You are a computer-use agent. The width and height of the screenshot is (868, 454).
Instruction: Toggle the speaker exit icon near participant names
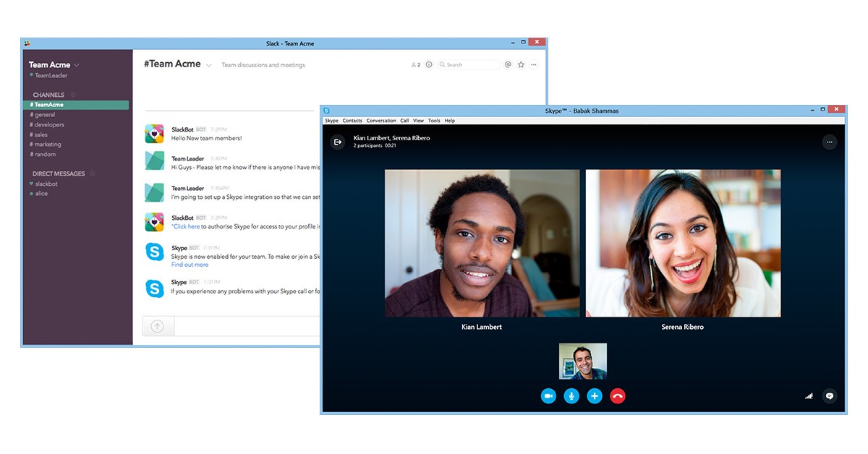click(337, 142)
